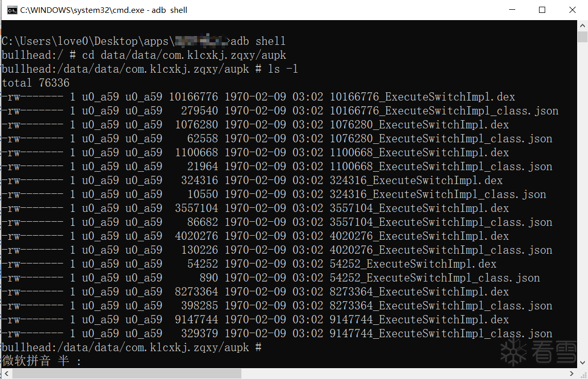Viewport: 588px width, 379px height.
Task: Click the final bullhead shell prompt line
Action: pyautogui.click(x=132, y=348)
